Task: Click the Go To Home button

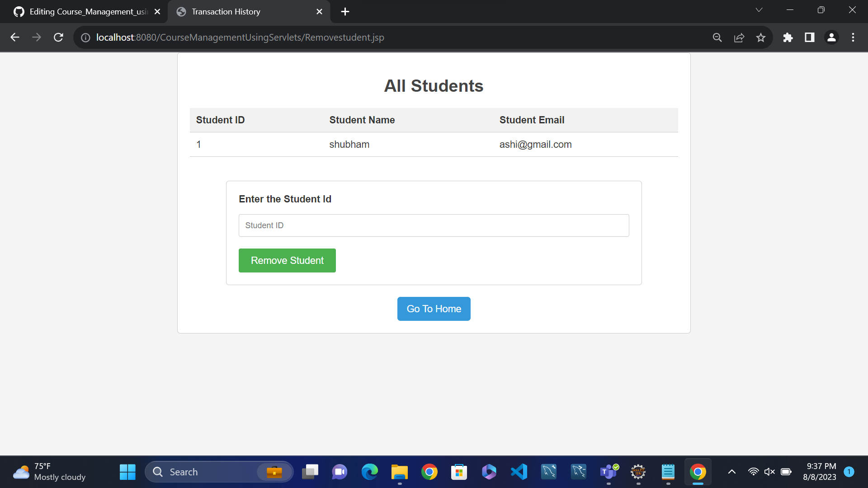Action: pos(434,309)
